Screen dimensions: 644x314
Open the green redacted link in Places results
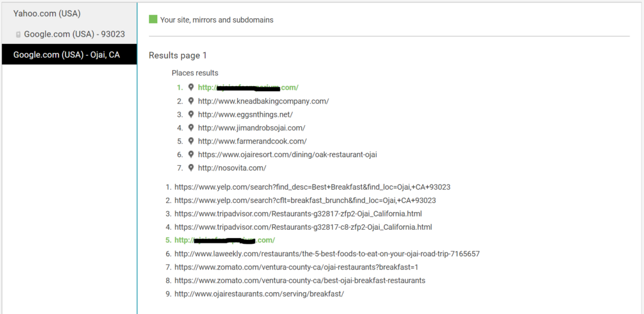tap(248, 87)
